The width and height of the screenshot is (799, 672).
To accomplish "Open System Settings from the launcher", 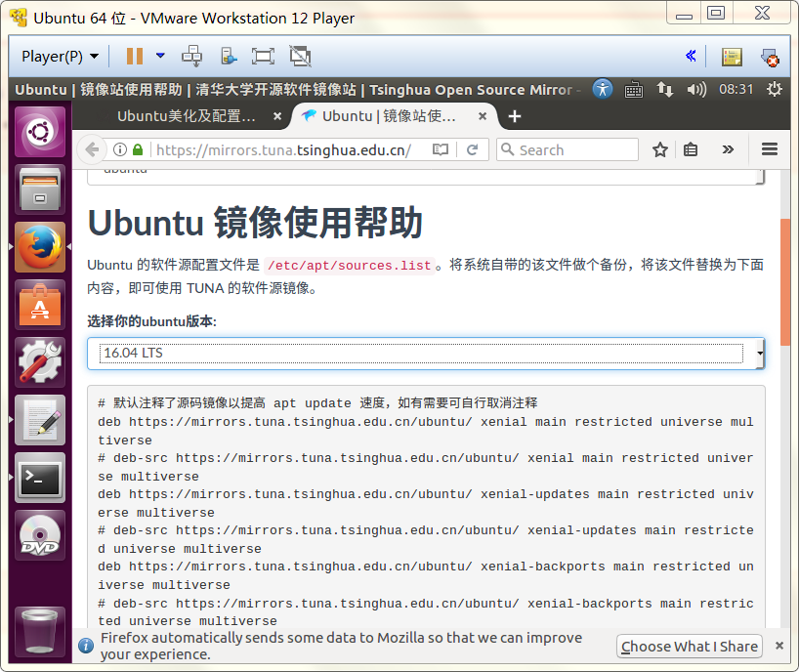I will click(x=40, y=362).
